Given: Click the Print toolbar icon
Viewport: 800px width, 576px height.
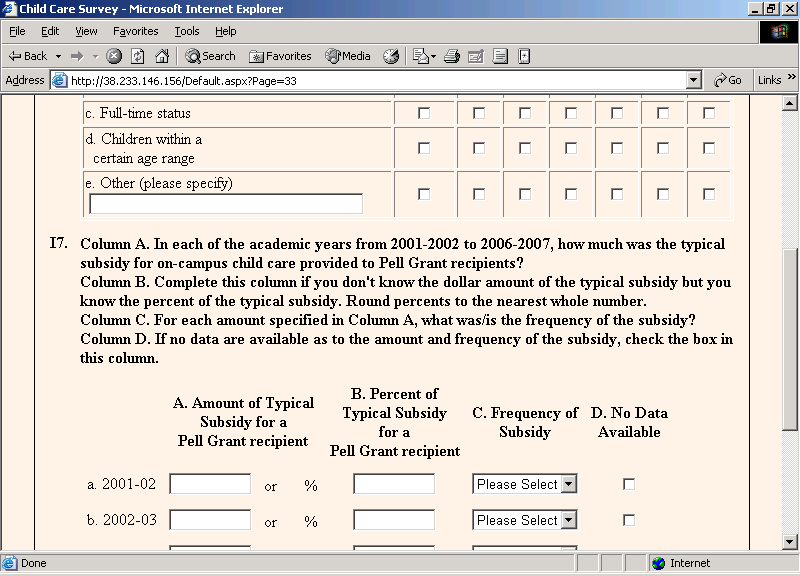Looking at the screenshot, I should (x=452, y=56).
